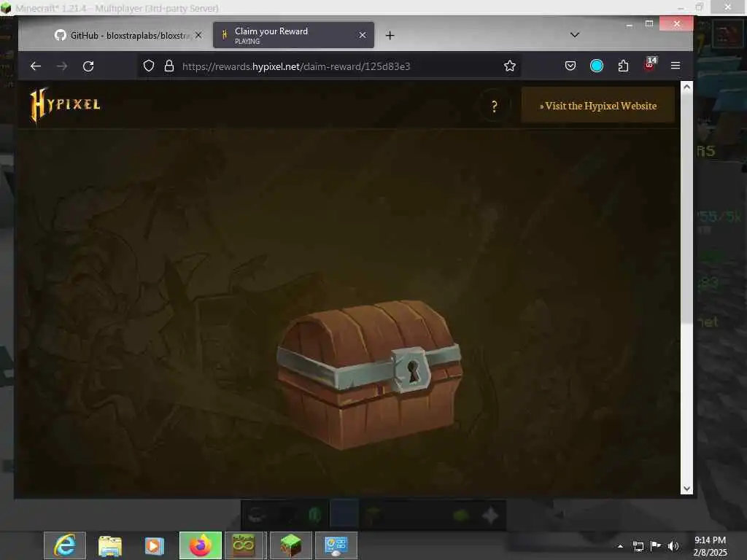Open the question mark help button
747x560 pixels.
pyautogui.click(x=495, y=106)
